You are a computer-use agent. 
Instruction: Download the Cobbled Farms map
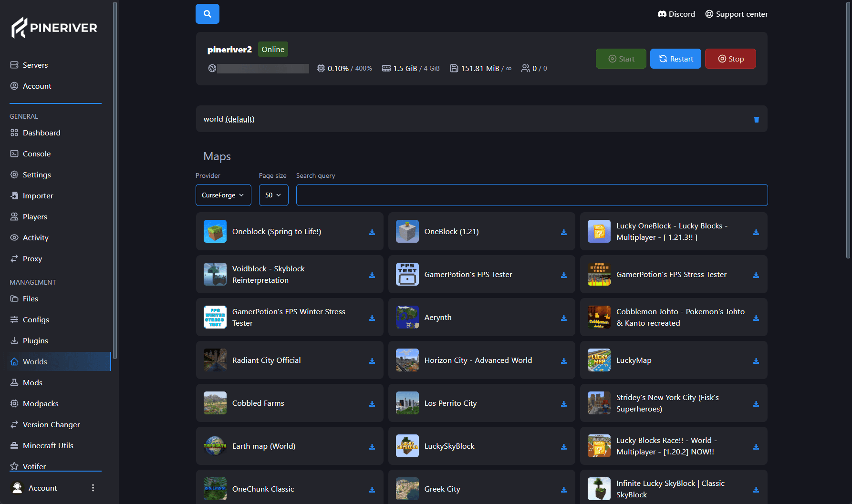coord(372,404)
